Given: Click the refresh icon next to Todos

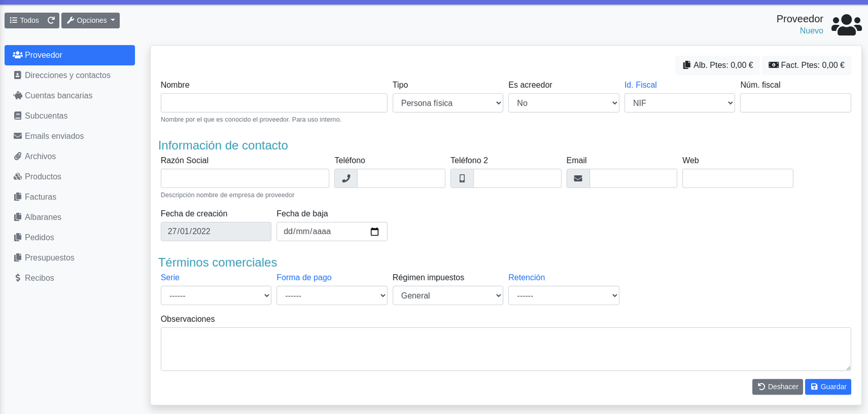Looking at the screenshot, I should point(51,21).
